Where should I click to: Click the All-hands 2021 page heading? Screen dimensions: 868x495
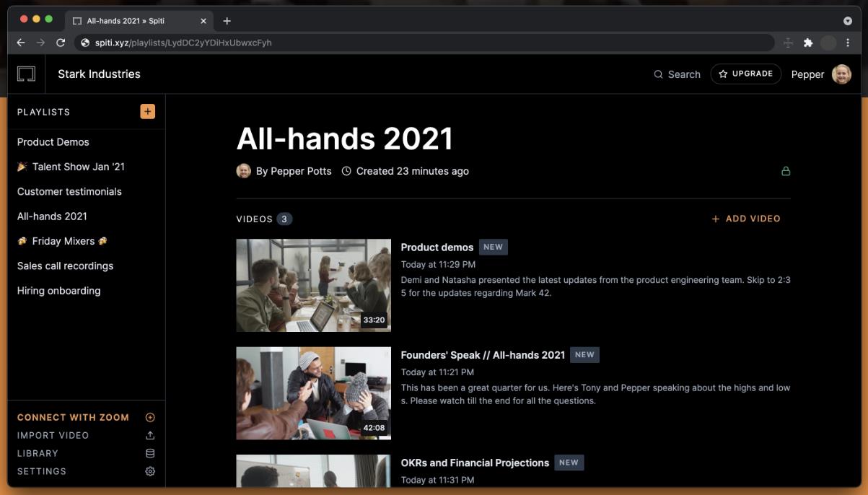pyautogui.click(x=345, y=139)
